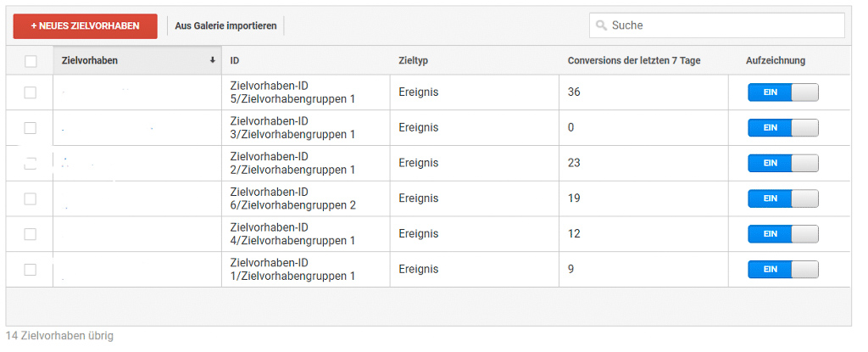Click the Zieltyp column header
868x352 pixels.
click(413, 60)
